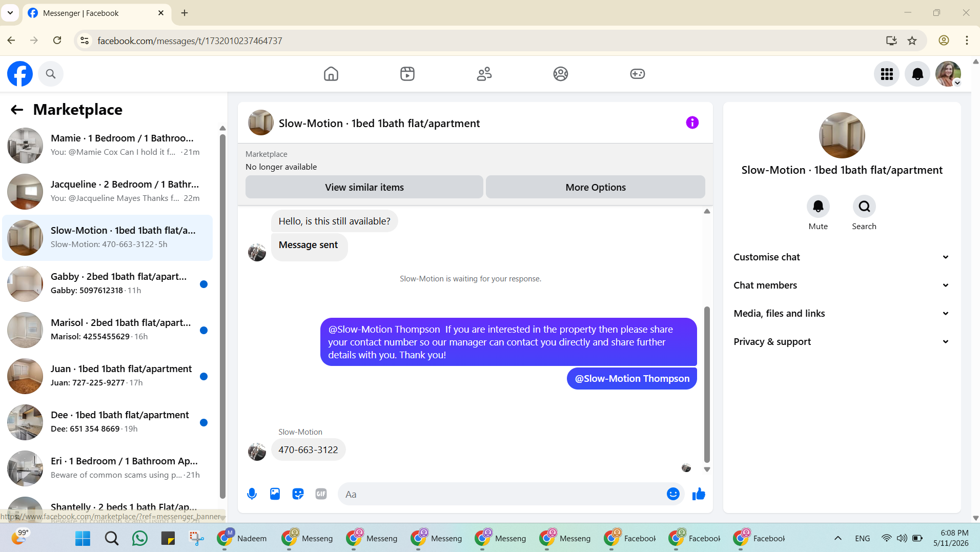Click the chat header listing thumbnail
This screenshot has height=552, width=980.
(261, 123)
